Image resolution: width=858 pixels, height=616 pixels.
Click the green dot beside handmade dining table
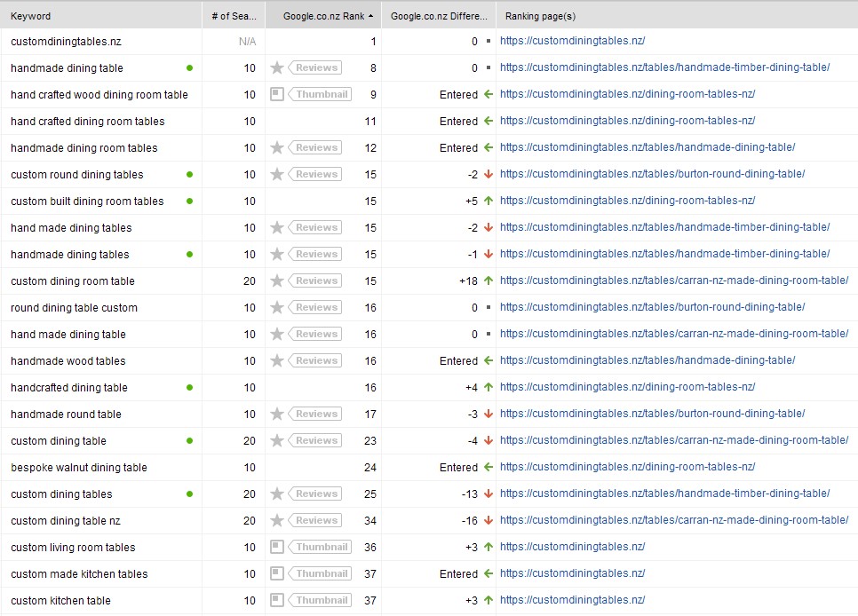(x=189, y=67)
